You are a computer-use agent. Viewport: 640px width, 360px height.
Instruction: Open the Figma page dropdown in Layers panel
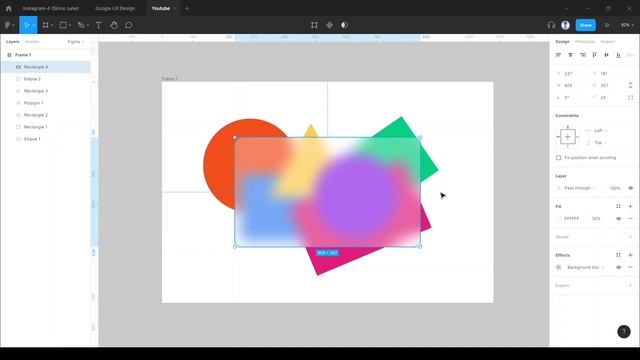click(76, 42)
